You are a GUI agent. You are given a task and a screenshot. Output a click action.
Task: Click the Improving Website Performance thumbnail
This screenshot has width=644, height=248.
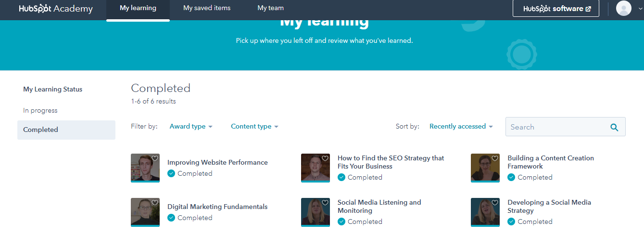point(145,168)
